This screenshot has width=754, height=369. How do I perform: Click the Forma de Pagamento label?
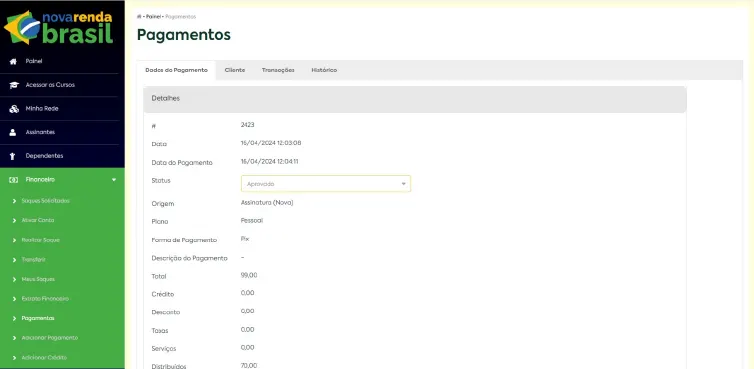coord(184,240)
